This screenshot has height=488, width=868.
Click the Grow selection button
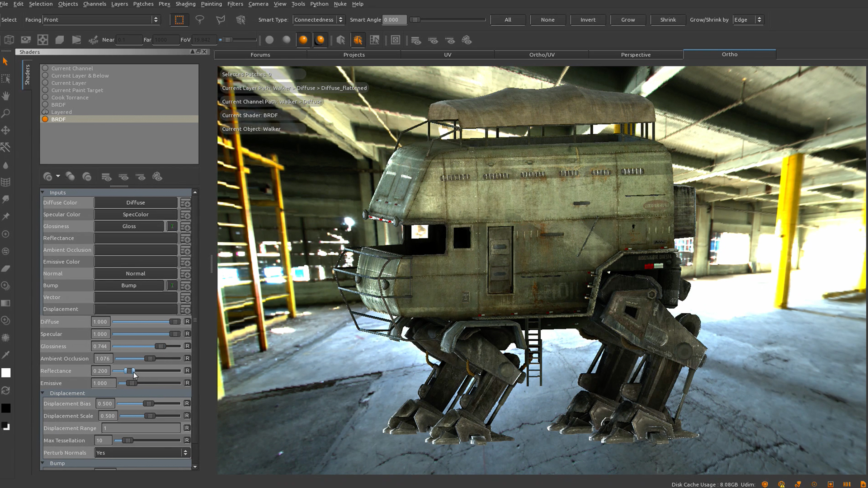tap(628, 20)
